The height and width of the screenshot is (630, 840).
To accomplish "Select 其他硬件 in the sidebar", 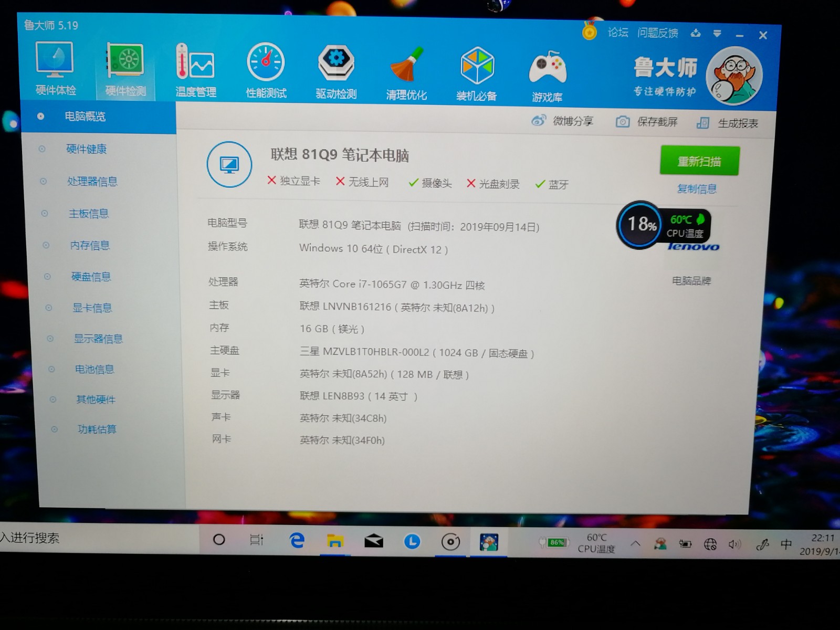I will click(96, 400).
